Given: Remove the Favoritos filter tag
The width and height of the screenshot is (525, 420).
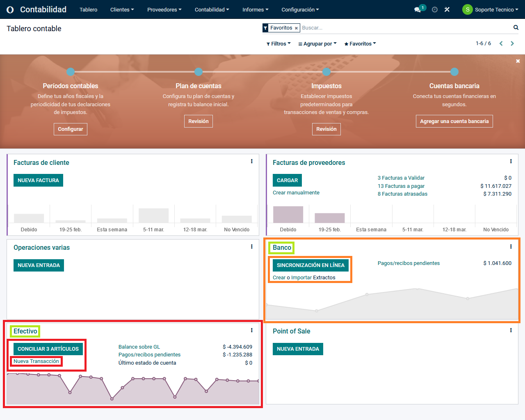Looking at the screenshot, I should [x=296, y=28].
